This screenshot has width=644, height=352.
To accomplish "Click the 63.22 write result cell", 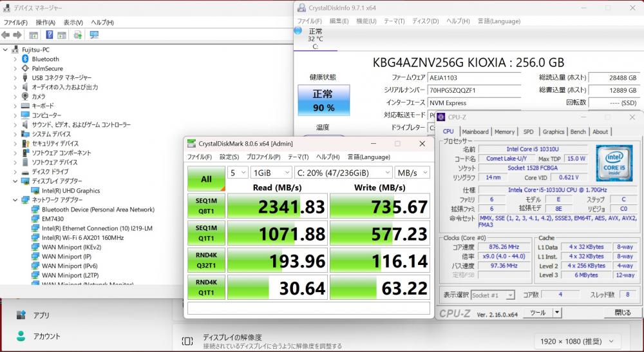I will [380, 288].
